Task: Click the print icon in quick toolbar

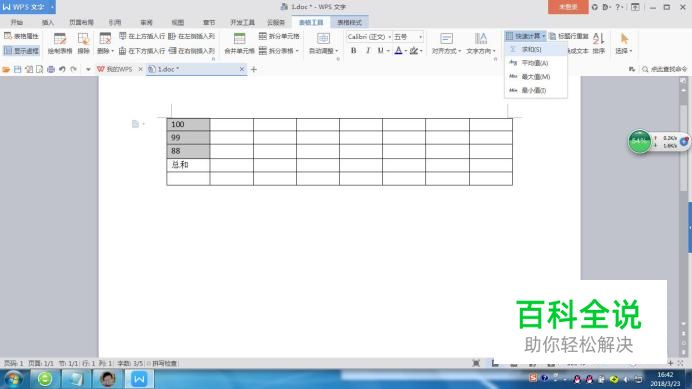Action: pyautogui.click(x=51, y=69)
